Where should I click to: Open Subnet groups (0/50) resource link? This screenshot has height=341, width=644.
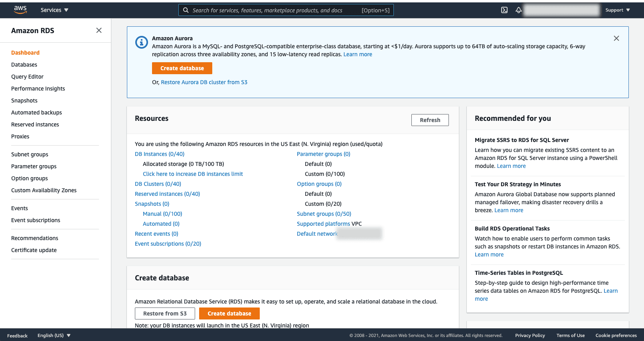[324, 214]
